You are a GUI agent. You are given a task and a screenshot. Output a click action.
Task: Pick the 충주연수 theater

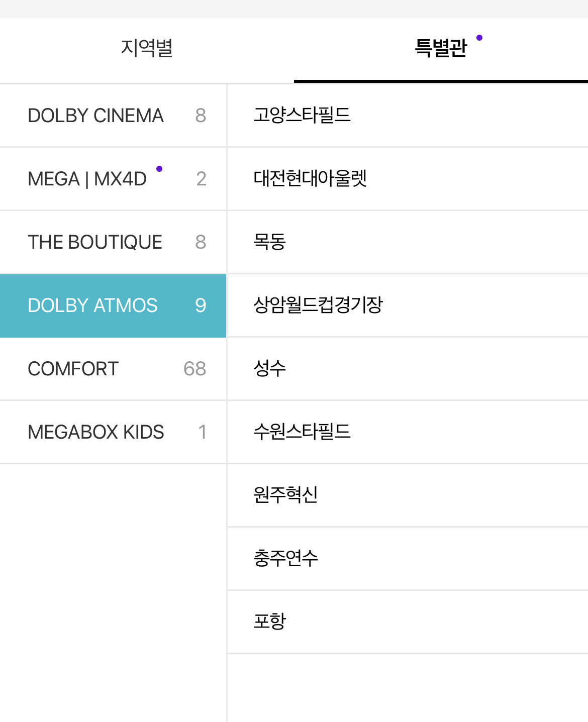[286, 558]
